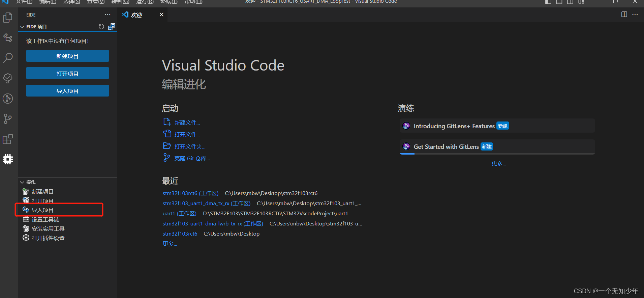Open recent stm32f103rct6 folder on Desktop

click(x=180, y=234)
